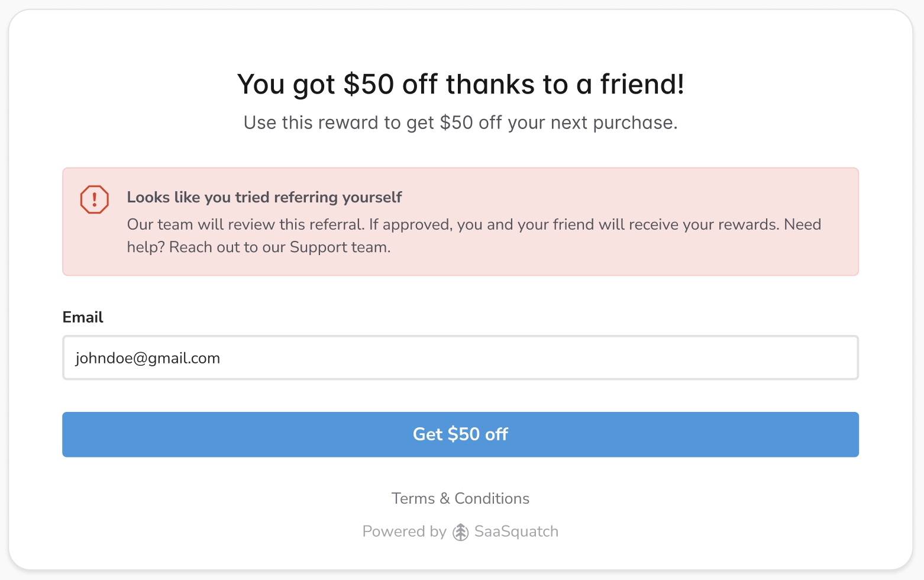
Task: Click 'Looks like you tried referring yourself' title
Action: point(264,197)
